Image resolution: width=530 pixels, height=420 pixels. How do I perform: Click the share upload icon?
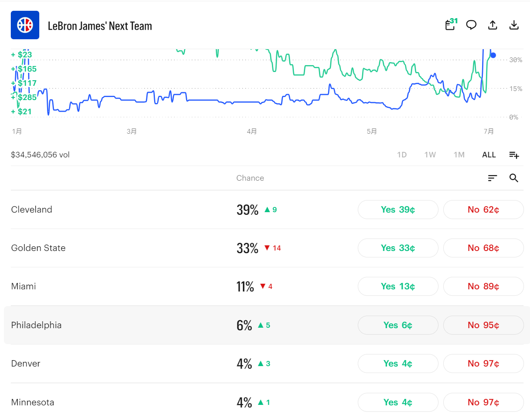click(x=492, y=25)
